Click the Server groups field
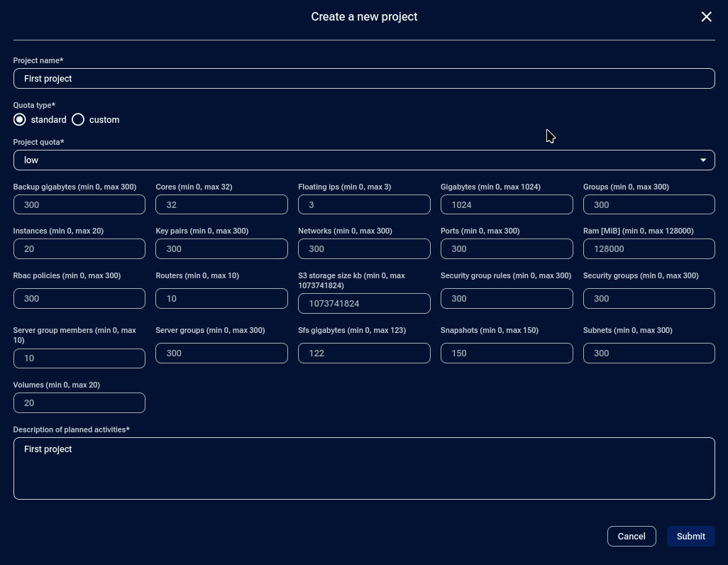The image size is (728, 565). tap(221, 353)
